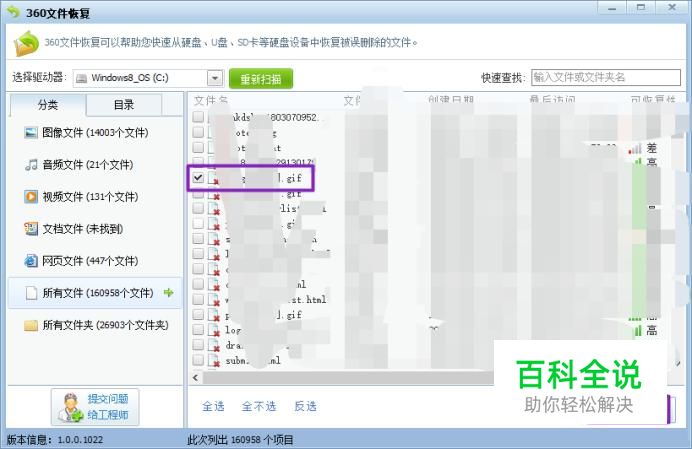Image resolution: width=692 pixels, height=449 pixels.
Task: Open 图像文件 (14003个文件) category
Action: 95,132
